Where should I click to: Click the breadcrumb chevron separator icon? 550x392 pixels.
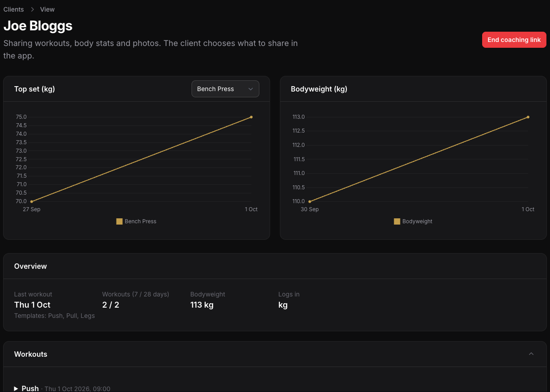[x=32, y=9]
